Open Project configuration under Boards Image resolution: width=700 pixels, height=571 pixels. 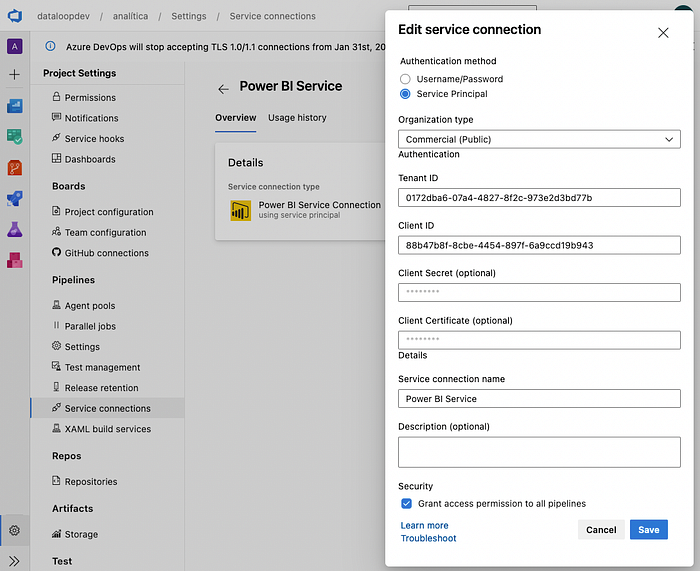coord(108,212)
